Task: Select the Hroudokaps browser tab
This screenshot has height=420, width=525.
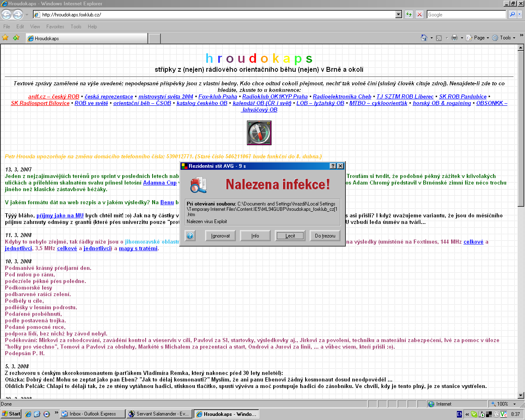Action: point(86,38)
